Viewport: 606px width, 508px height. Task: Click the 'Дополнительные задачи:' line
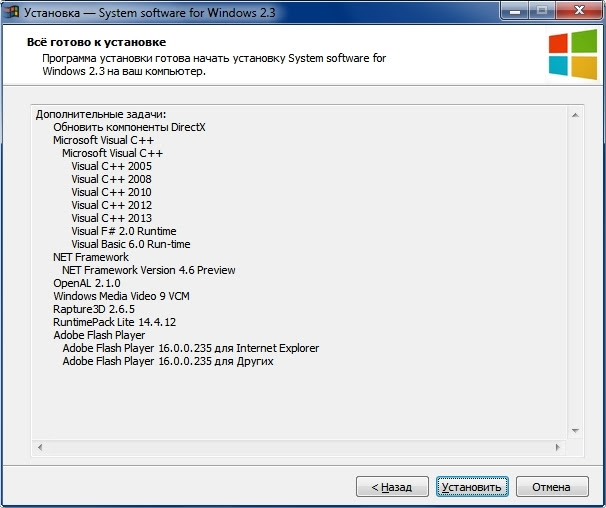click(101, 114)
